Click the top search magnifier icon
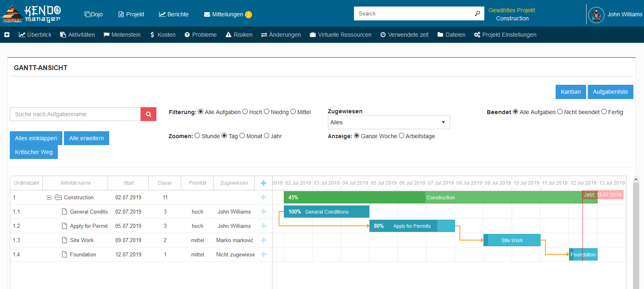The image size is (644, 289). (477, 13)
